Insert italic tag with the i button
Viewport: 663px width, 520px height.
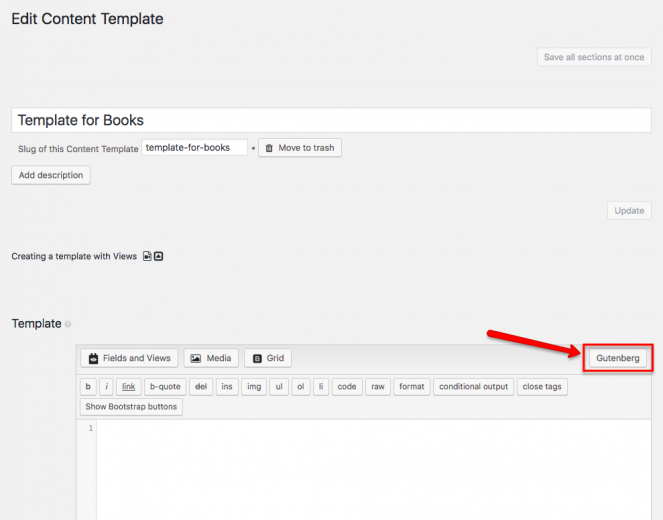(106, 386)
